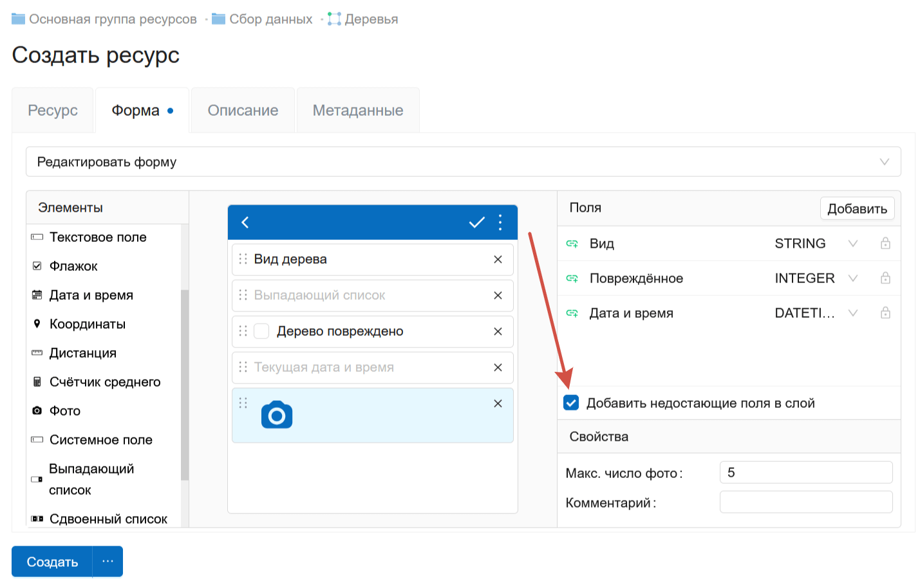Image resolution: width=920 pixels, height=588 pixels.
Task: Tick the 'Дерево повреждено' checkbox in the form
Action: [261, 331]
